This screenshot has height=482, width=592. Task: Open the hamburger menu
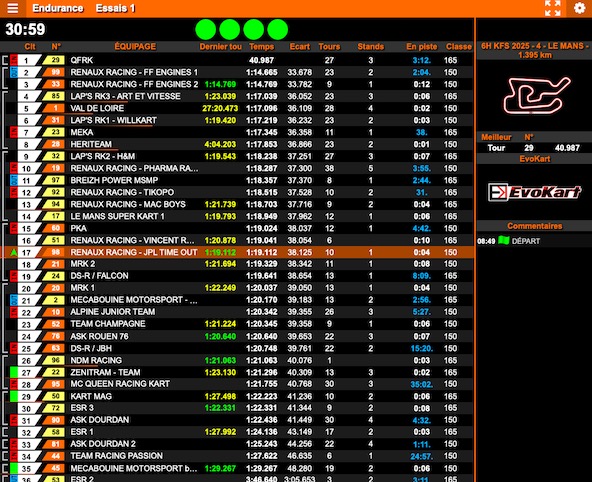(12, 8)
